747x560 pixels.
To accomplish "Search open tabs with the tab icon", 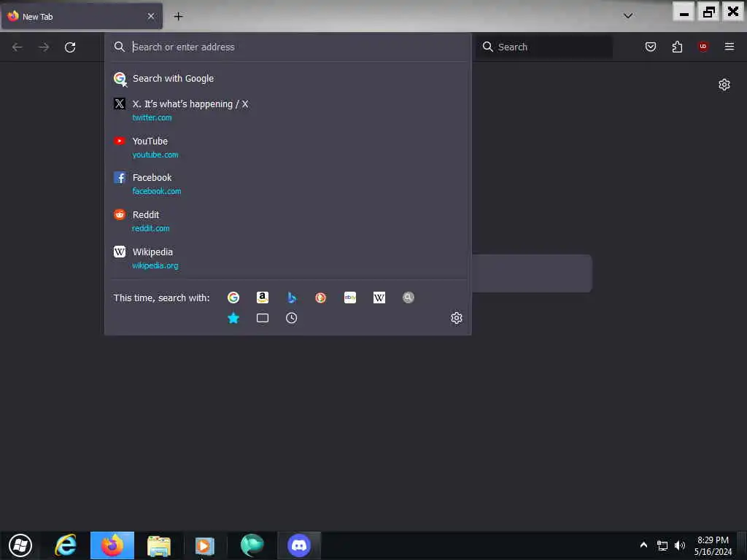I will (263, 318).
